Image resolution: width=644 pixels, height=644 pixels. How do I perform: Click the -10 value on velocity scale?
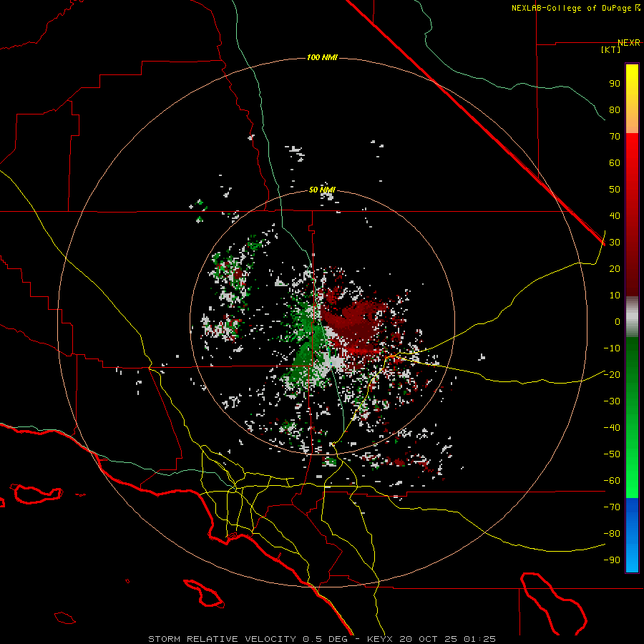click(612, 348)
